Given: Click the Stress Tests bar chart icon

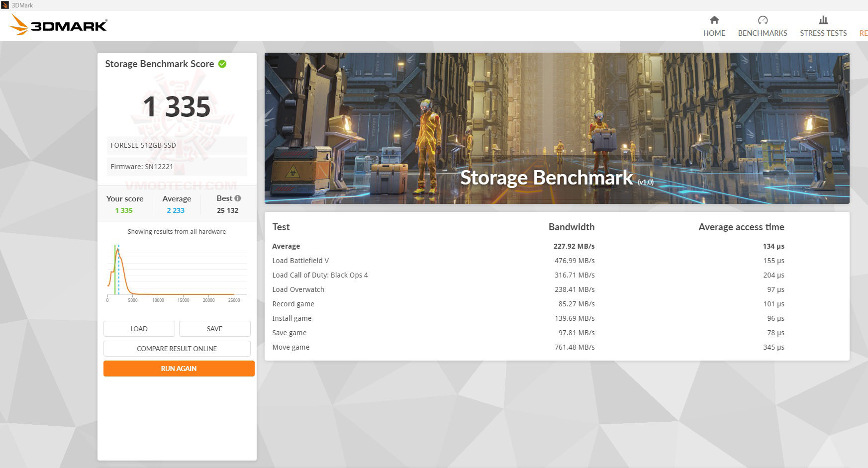Looking at the screenshot, I should pos(823,20).
